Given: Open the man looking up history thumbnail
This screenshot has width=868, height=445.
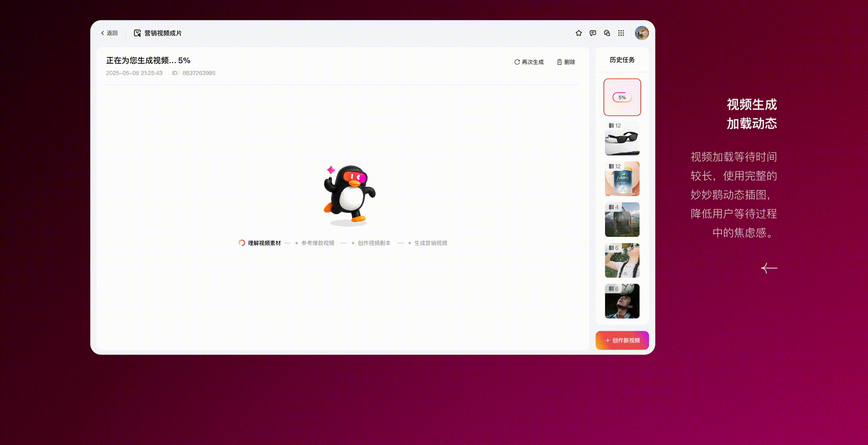Looking at the screenshot, I should (x=622, y=301).
